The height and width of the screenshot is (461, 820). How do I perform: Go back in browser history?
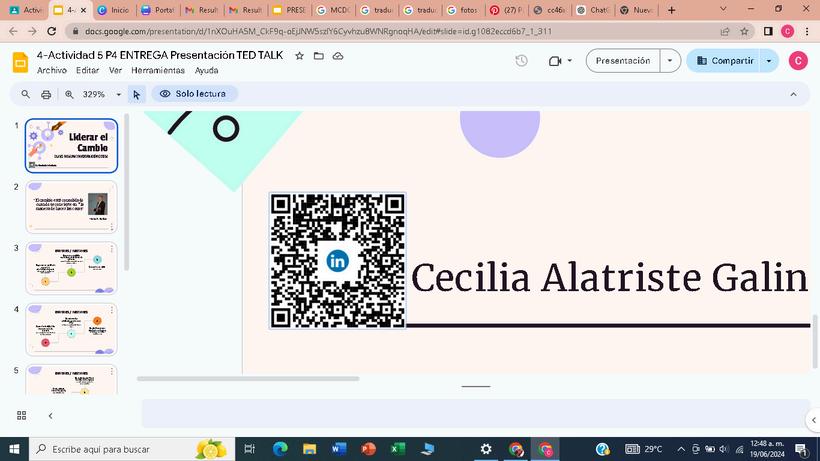pos(14,31)
